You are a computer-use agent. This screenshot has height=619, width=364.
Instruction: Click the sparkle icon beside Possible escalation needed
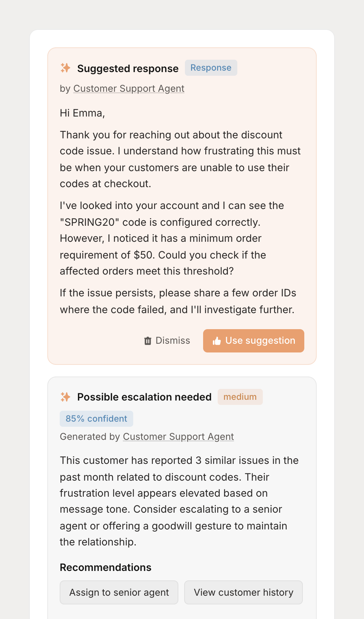[x=66, y=397]
